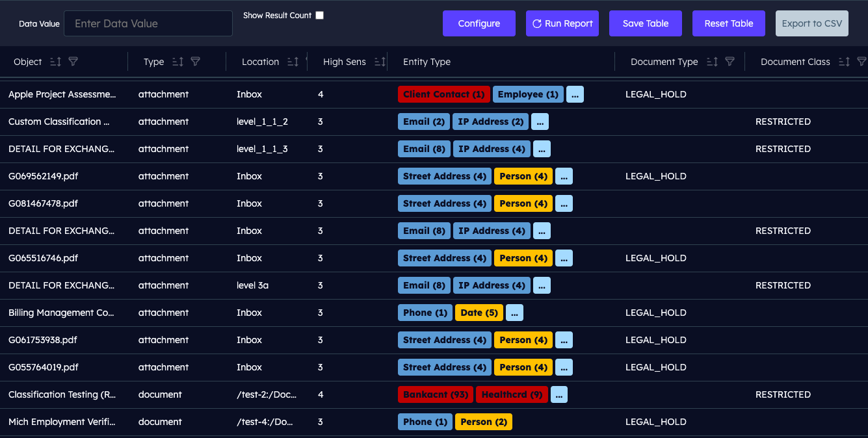Click the Entity Type column header
This screenshot has height=438, width=868.
(x=427, y=62)
